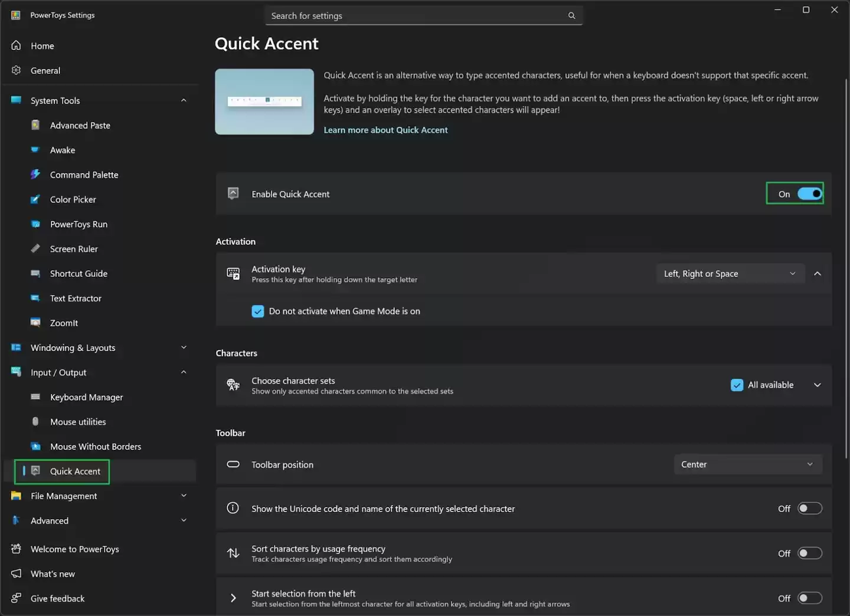Open the Screen Ruler icon
850x616 pixels.
coord(35,248)
